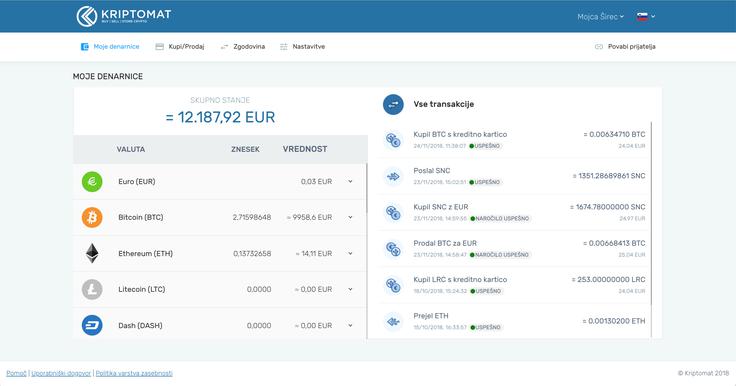Select the Prodal BTC za EUR transaction
The image size is (736, 386).
[515, 249]
